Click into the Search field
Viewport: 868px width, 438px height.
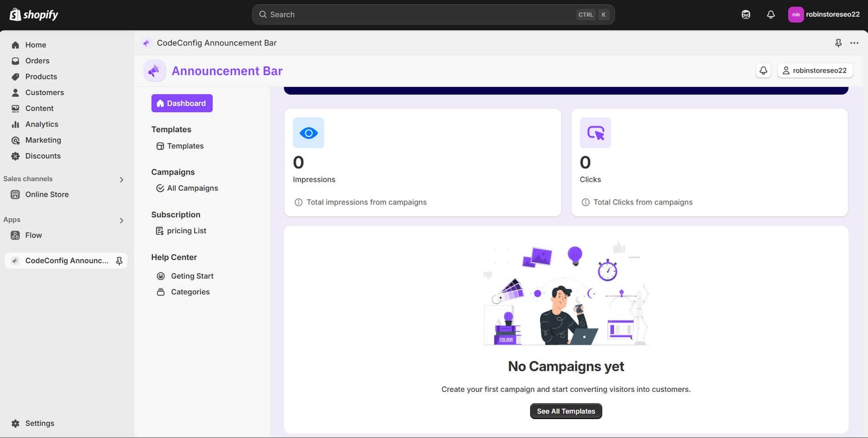click(433, 15)
